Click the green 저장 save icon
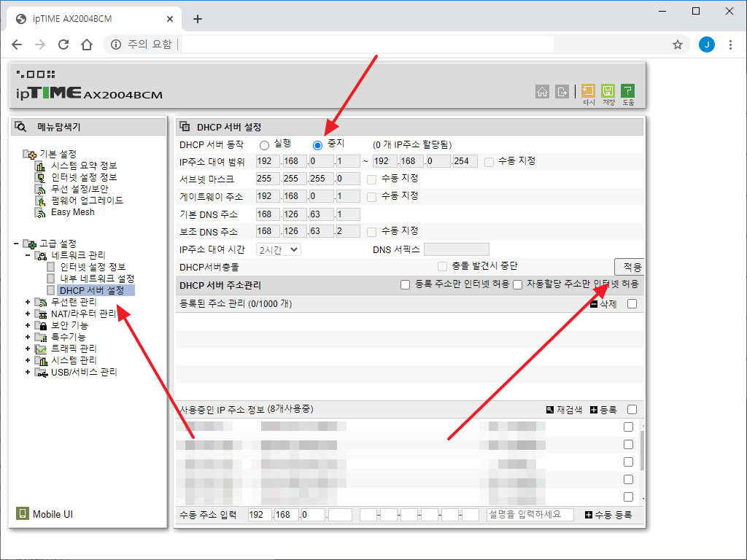747x560 pixels. tap(608, 91)
